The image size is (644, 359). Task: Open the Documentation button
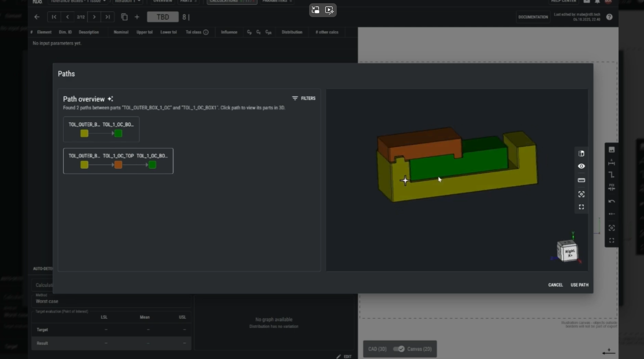coord(533,17)
